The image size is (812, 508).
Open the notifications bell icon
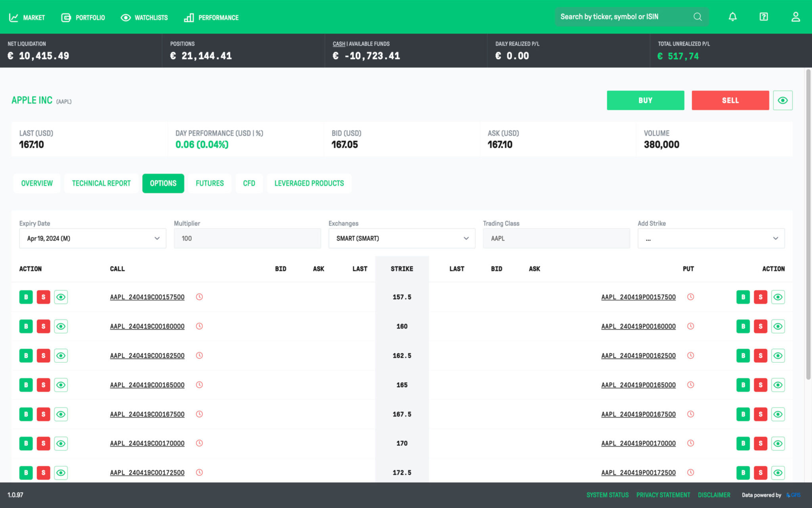point(732,16)
